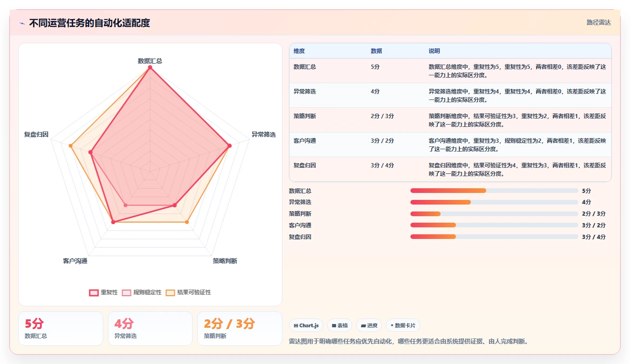Click the 2分 / 3分 value in the table
Image resolution: width=630 pixels, height=364 pixels.
point(382,116)
